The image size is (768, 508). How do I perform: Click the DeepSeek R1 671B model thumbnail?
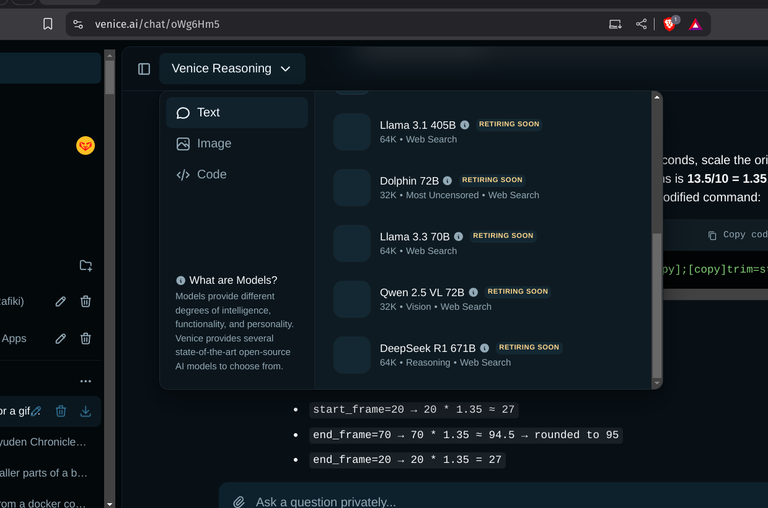(x=352, y=355)
